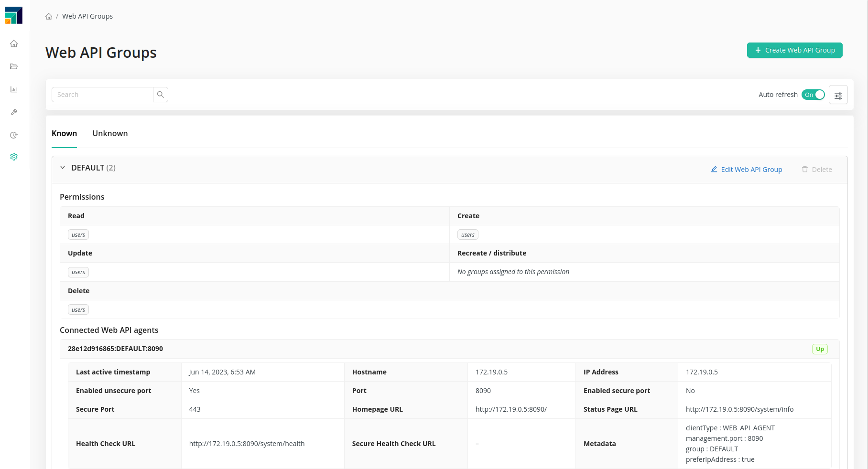Collapse agent 28e12d916865:DEFAULT:8090 row
The height and width of the screenshot is (469, 868).
115,349
